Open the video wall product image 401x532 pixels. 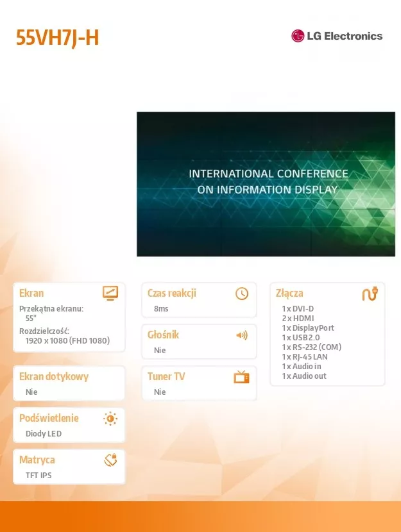pos(266,184)
